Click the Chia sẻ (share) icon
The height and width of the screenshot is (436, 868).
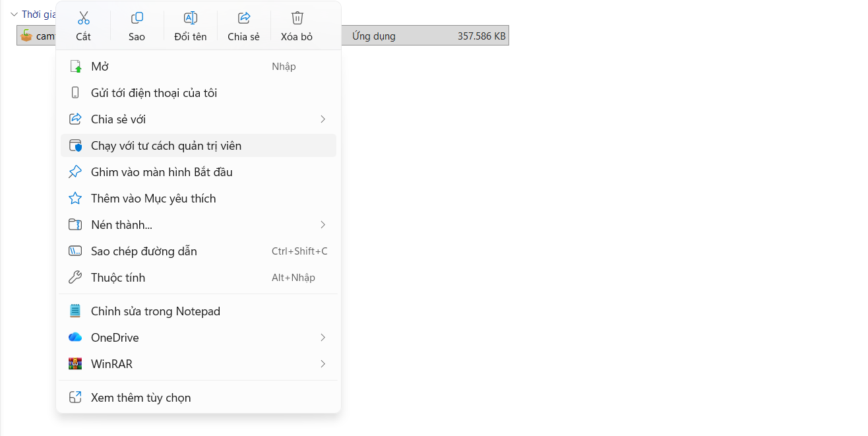(243, 18)
